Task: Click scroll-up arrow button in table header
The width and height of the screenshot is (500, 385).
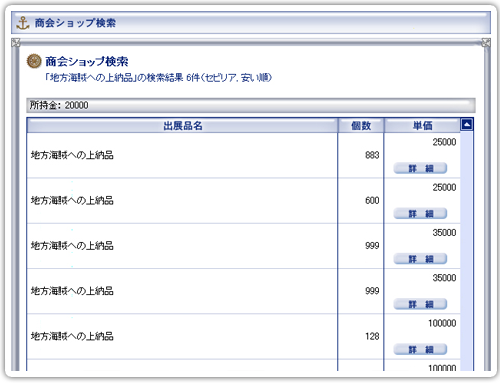Action: coord(467,125)
